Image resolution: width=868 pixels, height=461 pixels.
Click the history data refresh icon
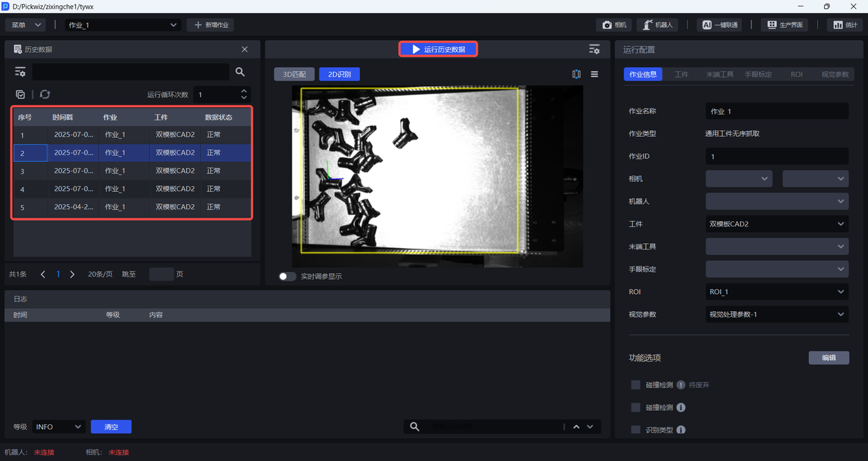point(45,95)
